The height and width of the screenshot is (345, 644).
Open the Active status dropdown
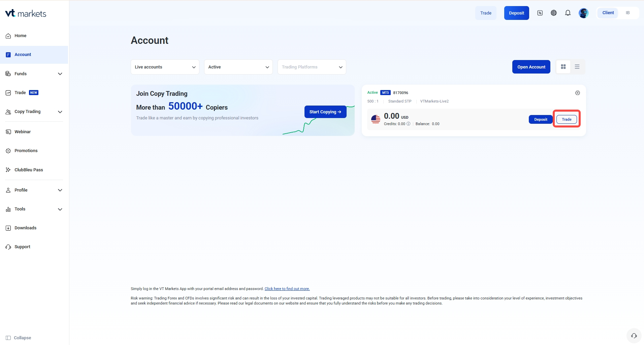pyautogui.click(x=238, y=67)
